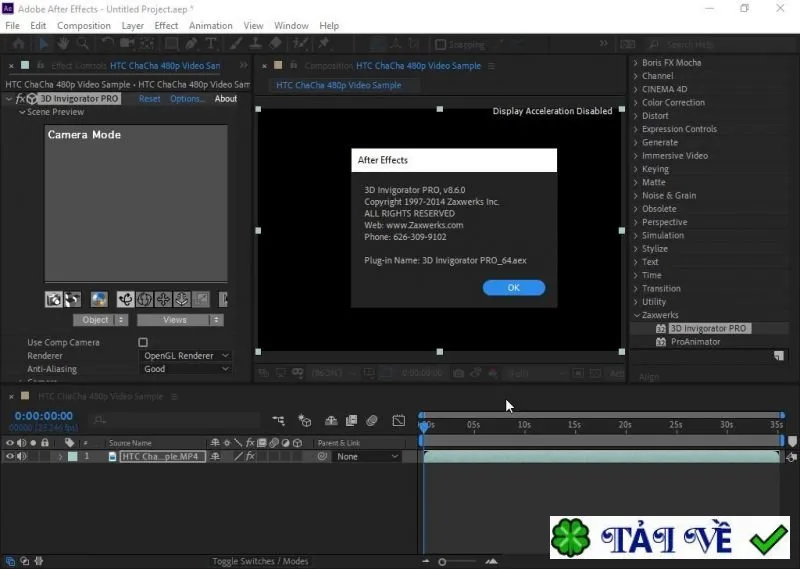Select the Hand tool
This screenshot has width=800, height=569.
tap(63, 44)
